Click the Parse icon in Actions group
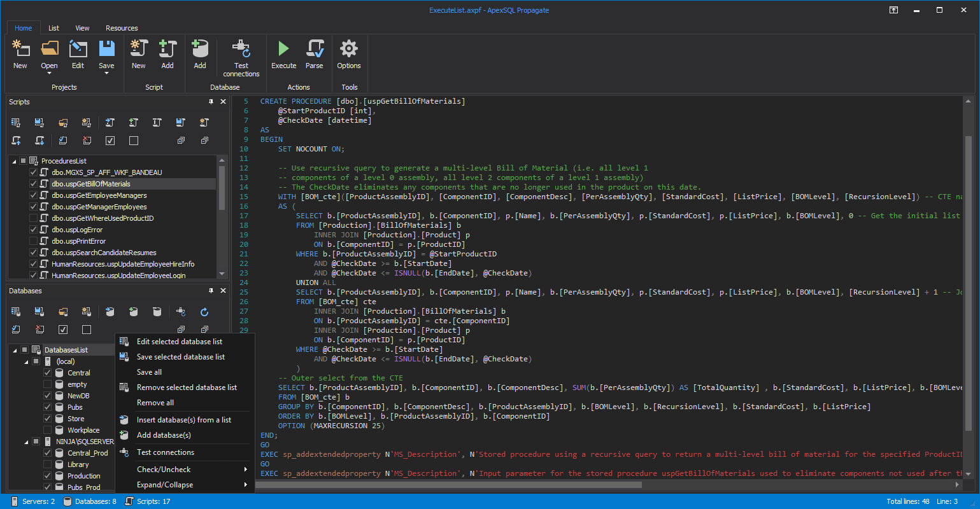The height and width of the screenshot is (509, 980). 315,48
